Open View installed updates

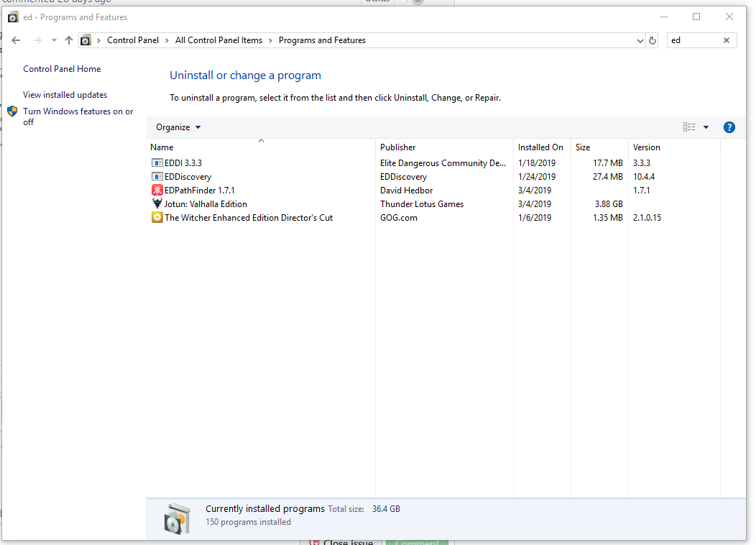point(65,95)
